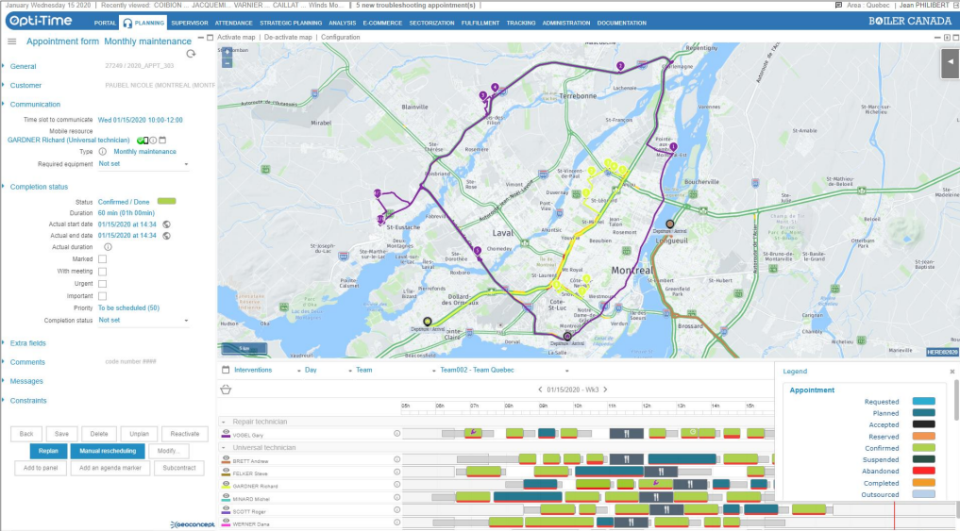The height and width of the screenshot is (531, 960).
Task: Click Add an agenda marker button
Action: tap(110, 468)
